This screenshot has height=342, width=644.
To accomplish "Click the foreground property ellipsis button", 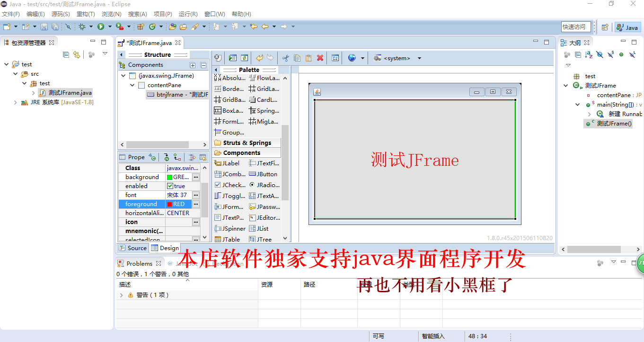I will 195,204.
